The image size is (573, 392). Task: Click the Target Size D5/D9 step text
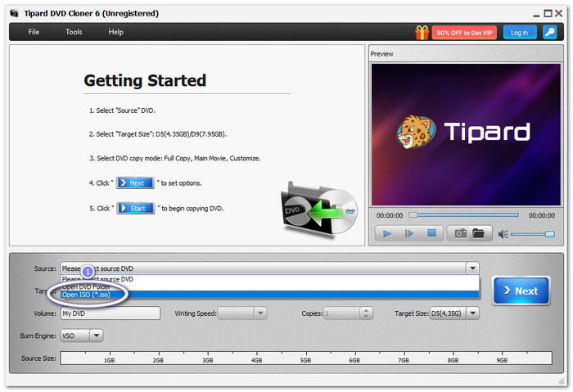157,134
